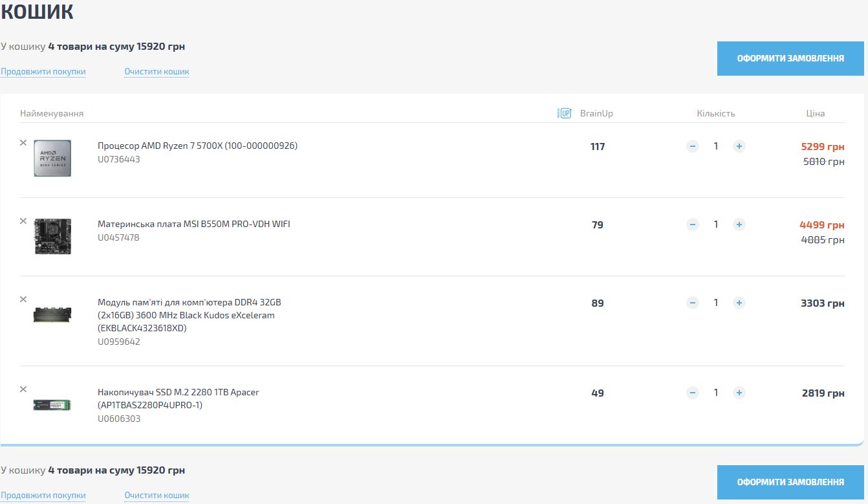Click BrainUp points value 117
This screenshot has width=868, height=504.
click(598, 147)
